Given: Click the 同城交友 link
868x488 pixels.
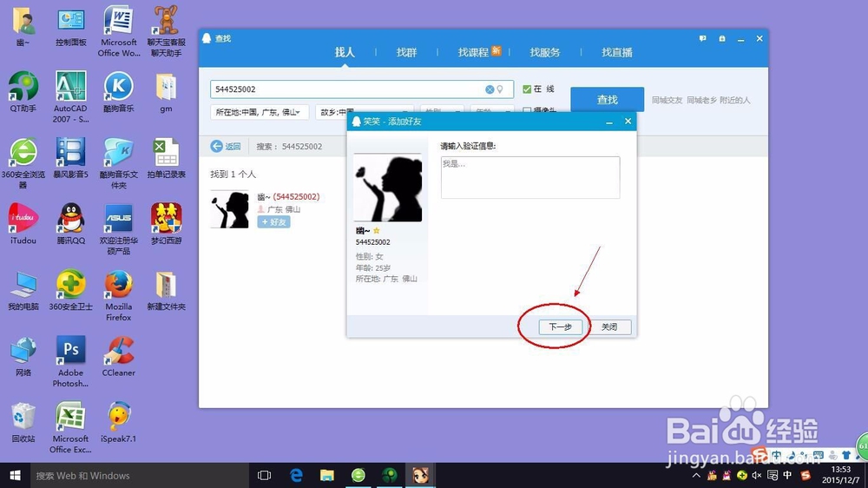Looking at the screenshot, I should 667,100.
